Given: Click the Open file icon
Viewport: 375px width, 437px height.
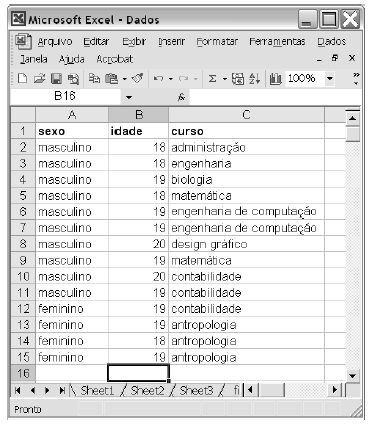Looking at the screenshot, I should (x=39, y=79).
